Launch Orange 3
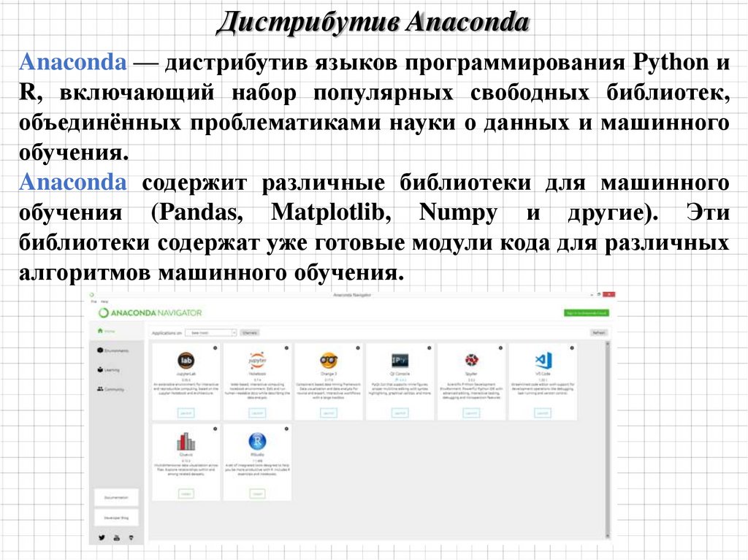This screenshot has width=748, height=560. pos(329,413)
